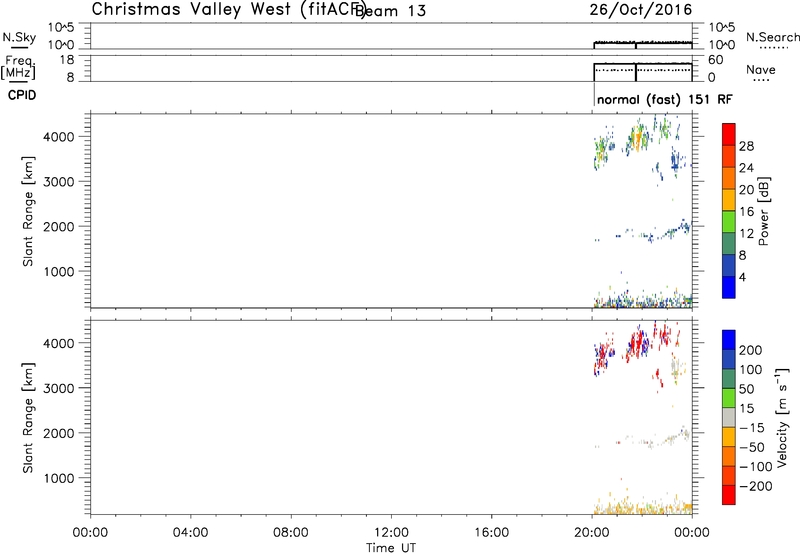
Task: Click the '2000' tick of the velocity panel
Action: (x=59, y=433)
